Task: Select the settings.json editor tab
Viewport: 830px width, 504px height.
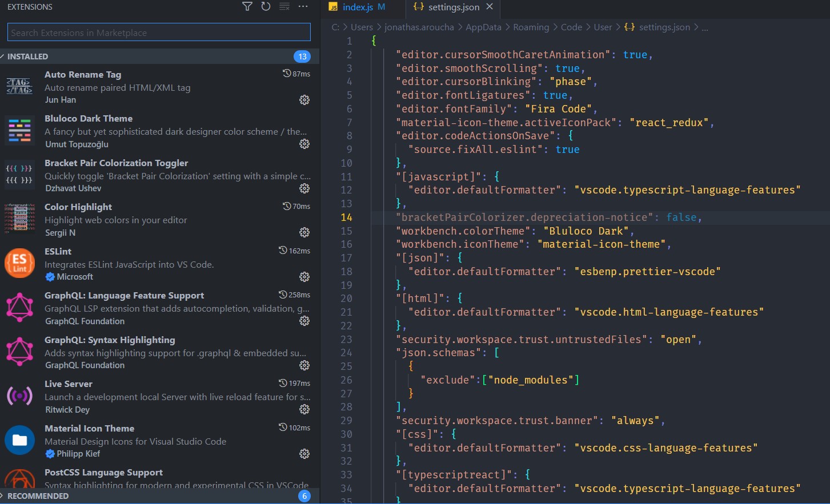Action: coord(454,7)
